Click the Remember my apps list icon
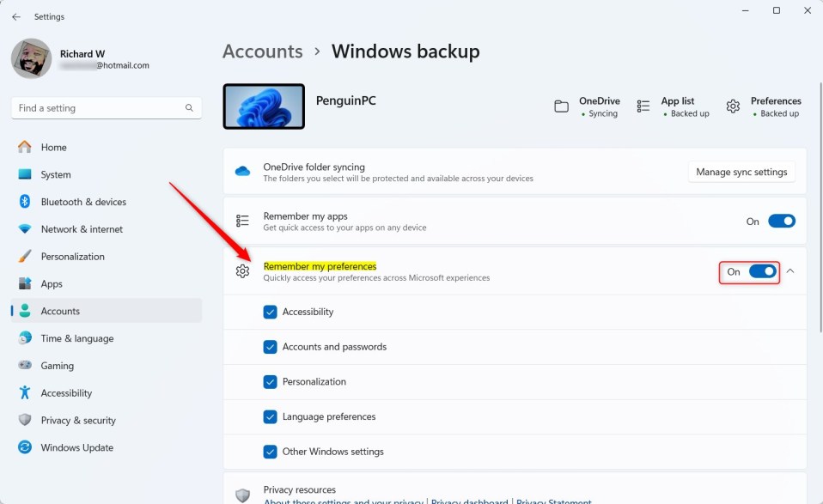Viewport: 823px width, 504px height. [242, 221]
